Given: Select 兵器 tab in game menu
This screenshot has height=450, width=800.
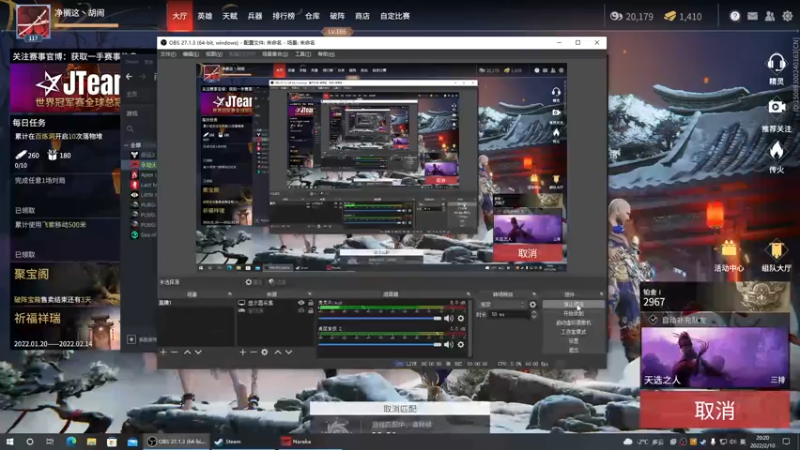Looking at the screenshot, I should point(255,16).
